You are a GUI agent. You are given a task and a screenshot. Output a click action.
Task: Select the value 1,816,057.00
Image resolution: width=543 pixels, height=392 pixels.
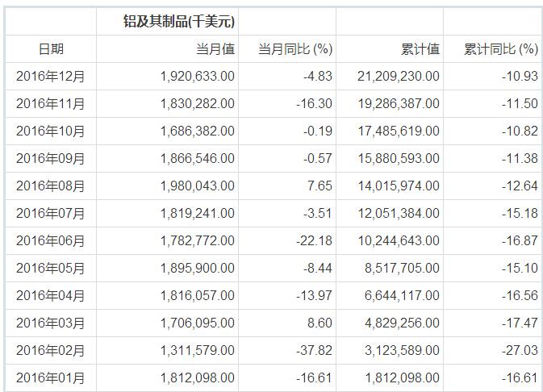[198, 296]
